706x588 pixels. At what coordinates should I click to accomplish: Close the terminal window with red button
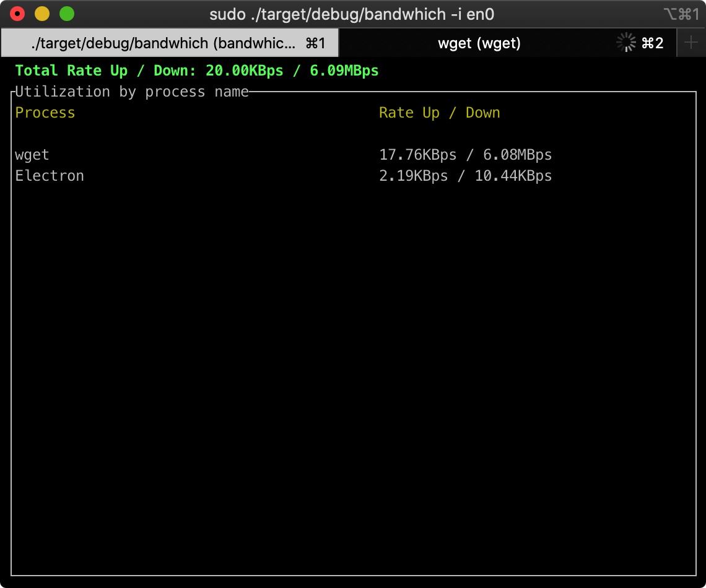click(x=17, y=14)
